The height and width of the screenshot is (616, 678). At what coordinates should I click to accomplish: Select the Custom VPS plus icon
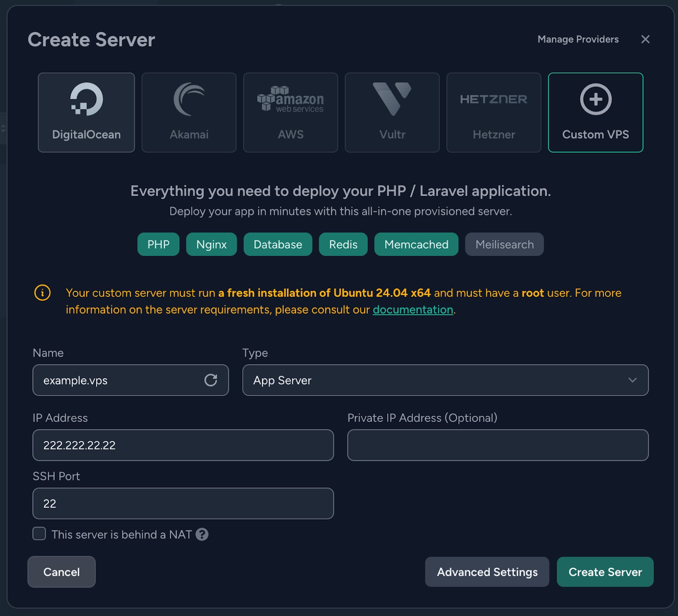pyautogui.click(x=595, y=99)
